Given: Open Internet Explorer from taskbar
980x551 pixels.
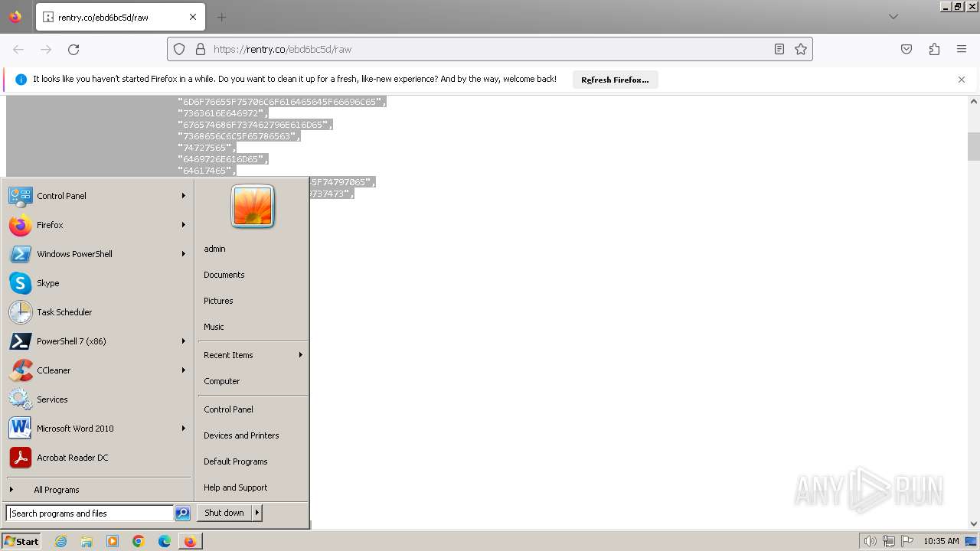Looking at the screenshot, I should pyautogui.click(x=61, y=541).
